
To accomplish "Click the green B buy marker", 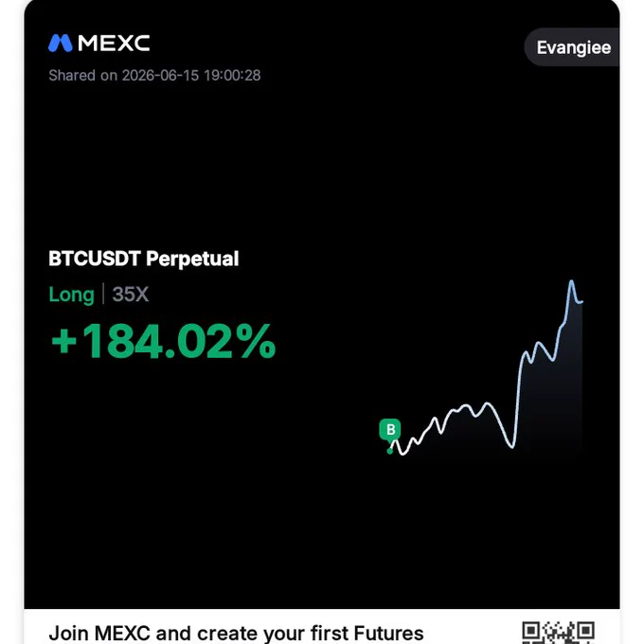I will pos(390,430).
